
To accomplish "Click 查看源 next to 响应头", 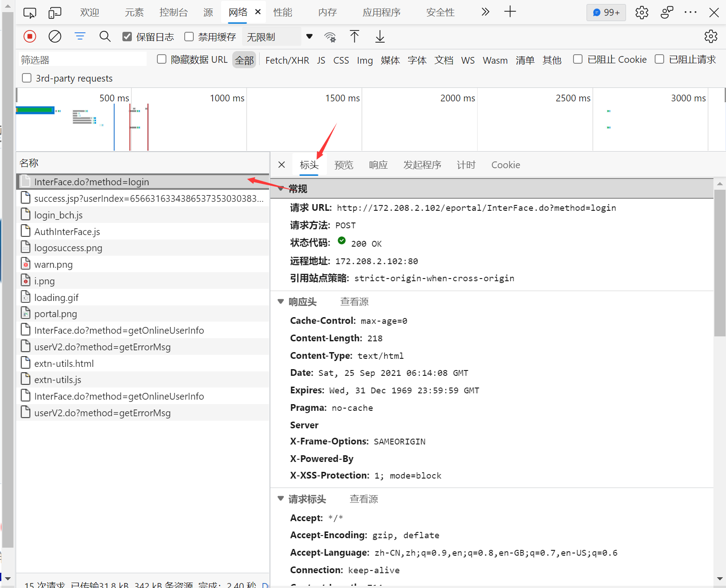I will tap(354, 301).
